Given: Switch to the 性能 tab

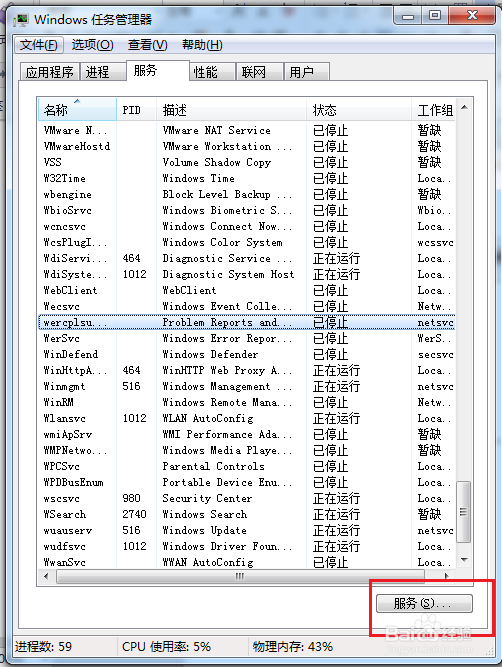Looking at the screenshot, I should pos(212,72).
